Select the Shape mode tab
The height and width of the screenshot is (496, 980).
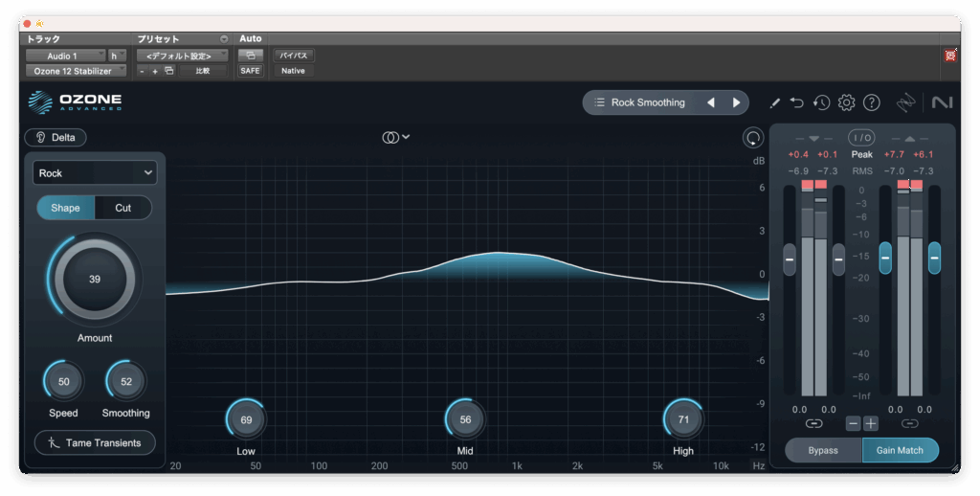[x=65, y=208]
